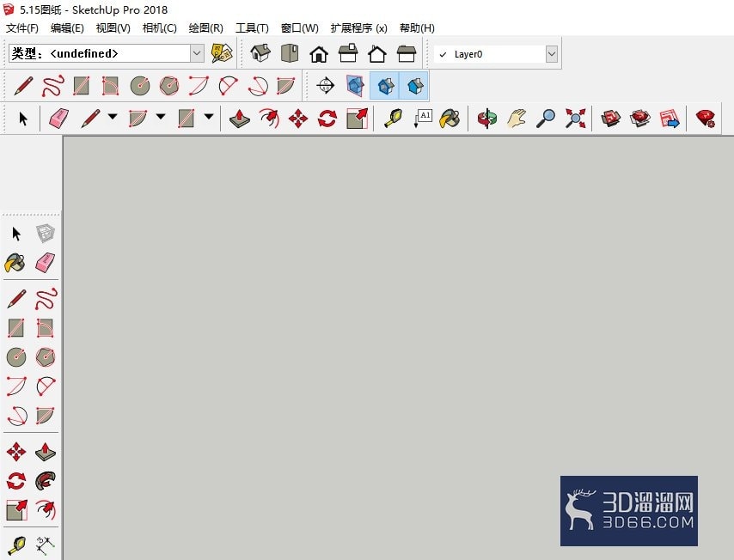Select Dimensions tool in left tool set

click(x=46, y=545)
